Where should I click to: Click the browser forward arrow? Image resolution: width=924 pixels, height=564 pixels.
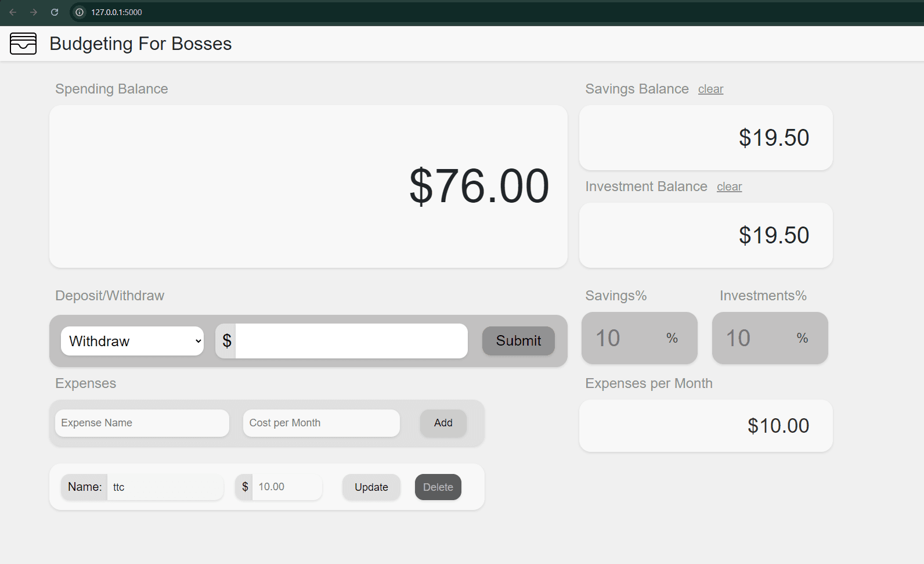pos(34,12)
